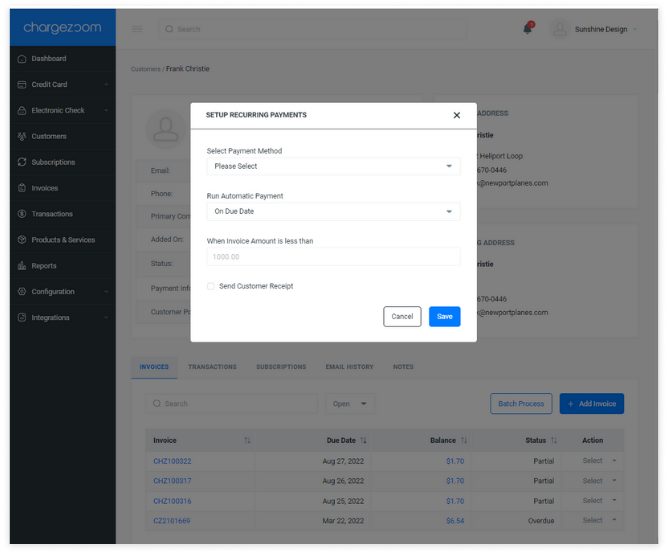Click the Reports chart icon
Image resolution: width=668 pixels, height=553 pixels.
[22, 266]
